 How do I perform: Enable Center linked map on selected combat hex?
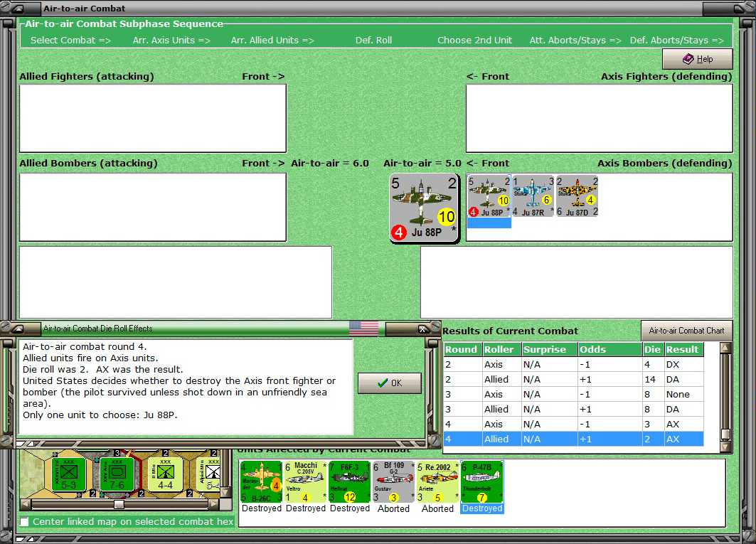click(x=24, y=521)
